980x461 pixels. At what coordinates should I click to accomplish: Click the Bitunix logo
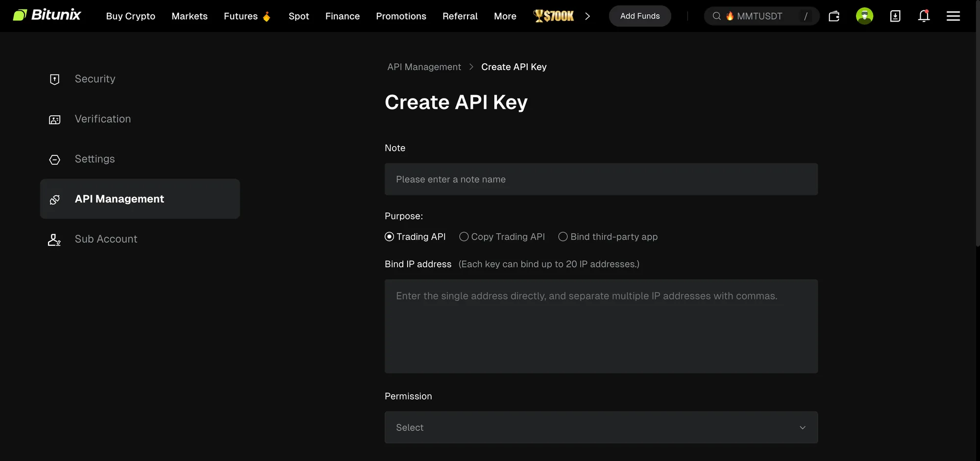point(47,15)
